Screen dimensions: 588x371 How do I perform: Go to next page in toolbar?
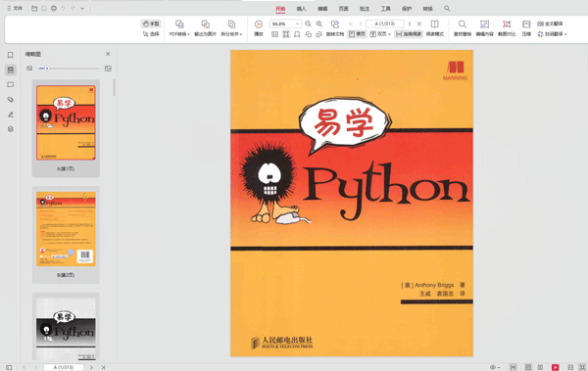tap(410, 23)
